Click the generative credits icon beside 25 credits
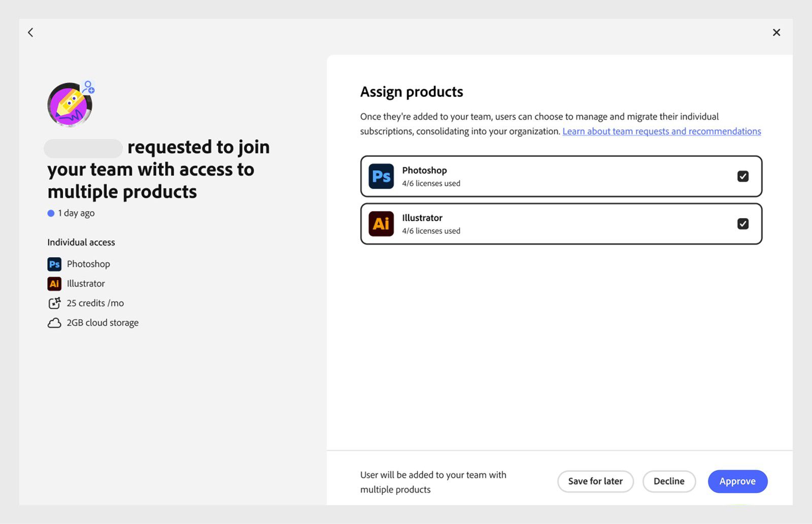The width and height of the screenshot is (812, 524). pyautogui.click(x=54, y=303)
